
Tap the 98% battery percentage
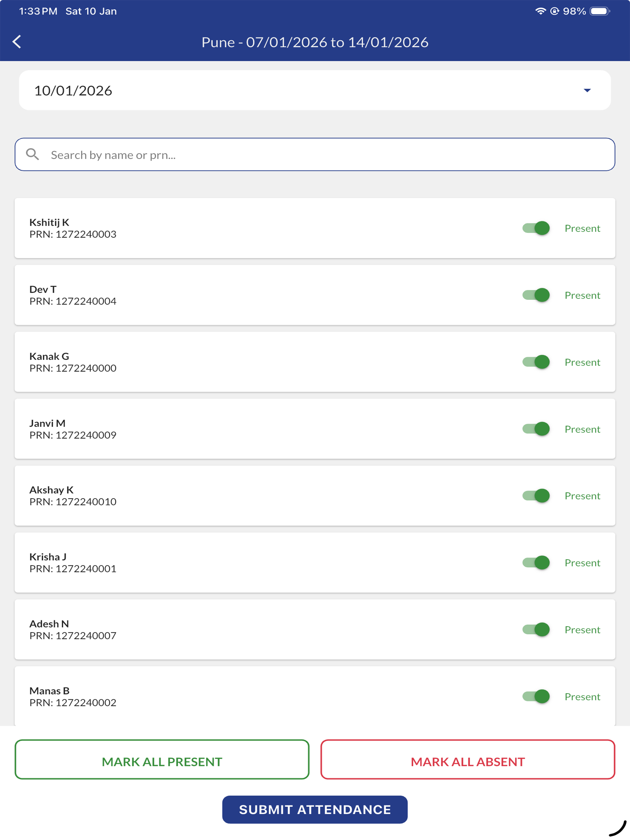pyautogui.click(x=574, y=11)
